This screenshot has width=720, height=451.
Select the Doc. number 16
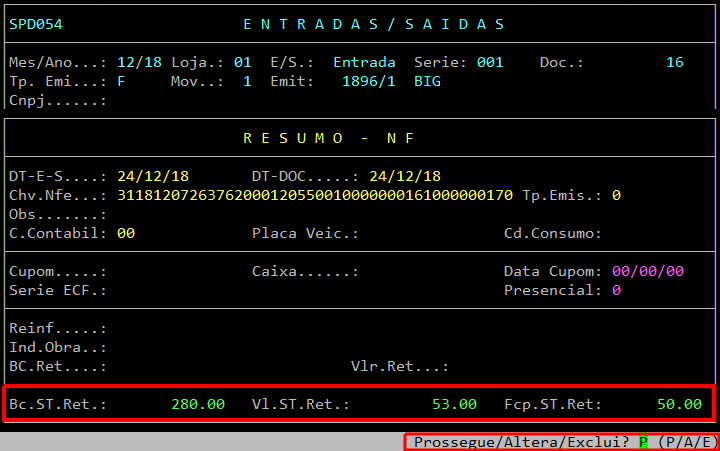pos(675,62)
